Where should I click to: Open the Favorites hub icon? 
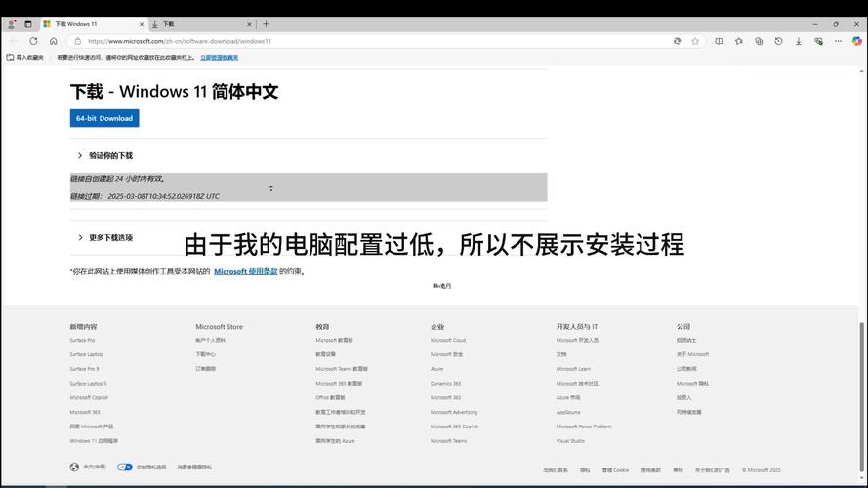click(738, 41)
